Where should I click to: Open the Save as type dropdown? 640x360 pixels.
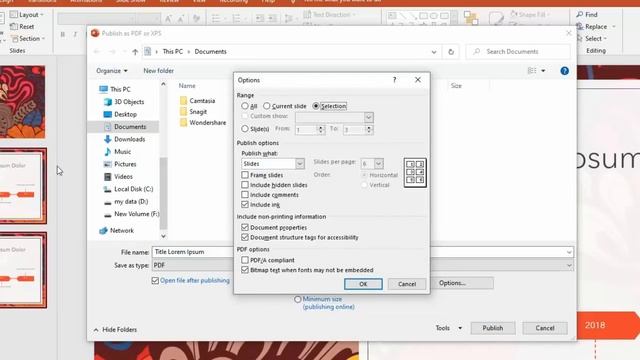pos(569,265)
